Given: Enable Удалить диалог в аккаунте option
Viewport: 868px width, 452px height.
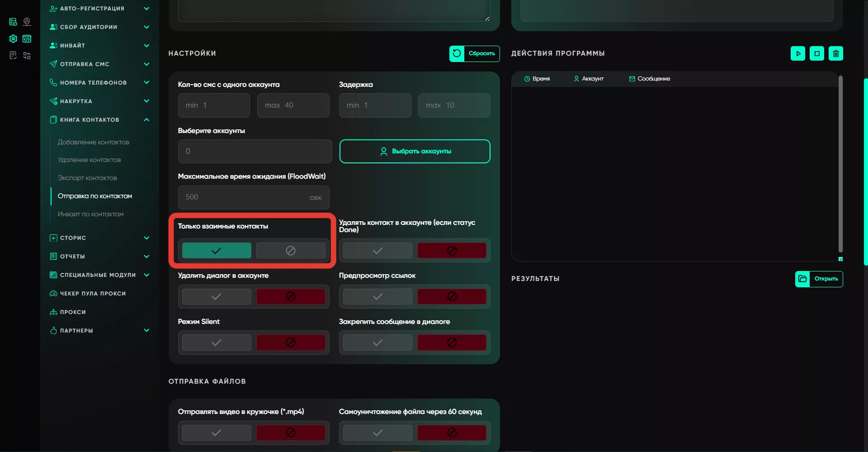Looking at the screenshot, I should [x=217, y=296].
